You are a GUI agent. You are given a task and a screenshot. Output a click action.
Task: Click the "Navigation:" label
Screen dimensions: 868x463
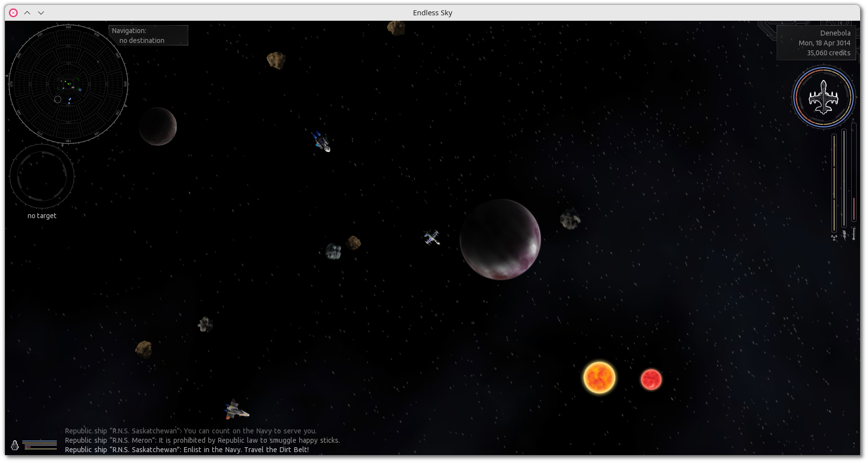pyautogui.click(x=129, y=31)
